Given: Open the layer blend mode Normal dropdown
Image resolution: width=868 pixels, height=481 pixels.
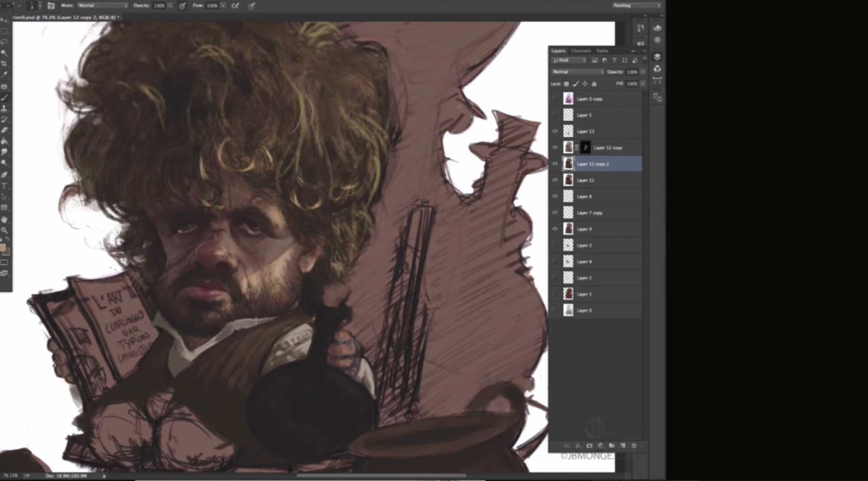Looking at the screenshot, I should pos(578,72).
